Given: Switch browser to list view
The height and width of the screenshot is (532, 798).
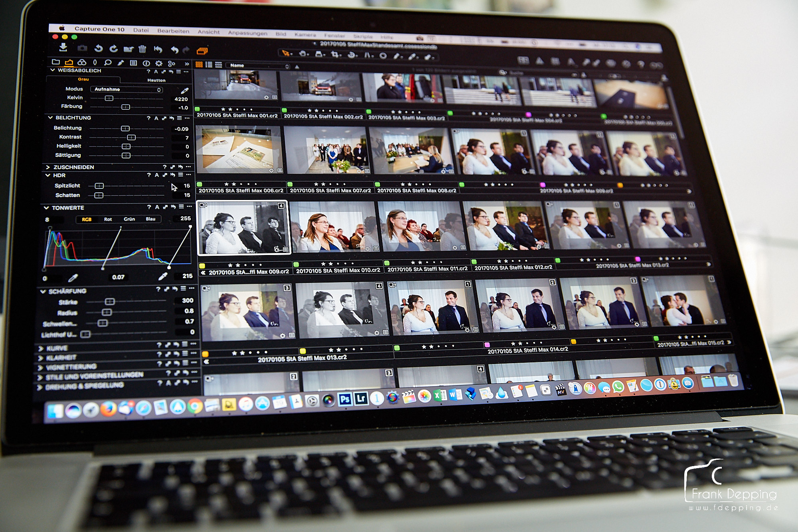Looking at the screenshot, I should tap(209, 65).
